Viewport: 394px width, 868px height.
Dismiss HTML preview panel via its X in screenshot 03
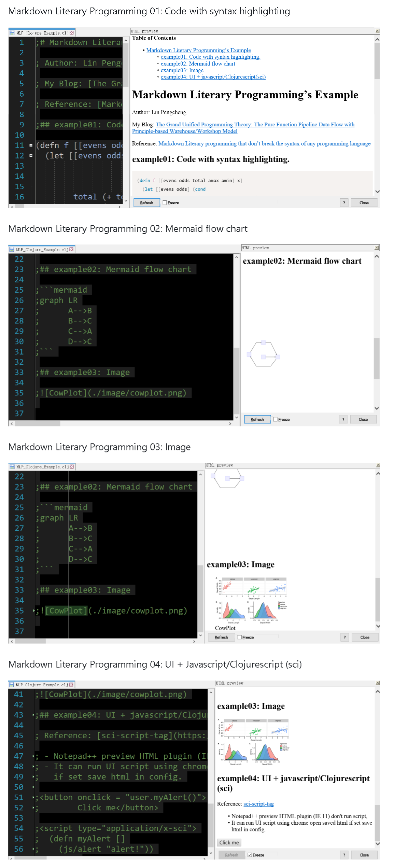378,465
